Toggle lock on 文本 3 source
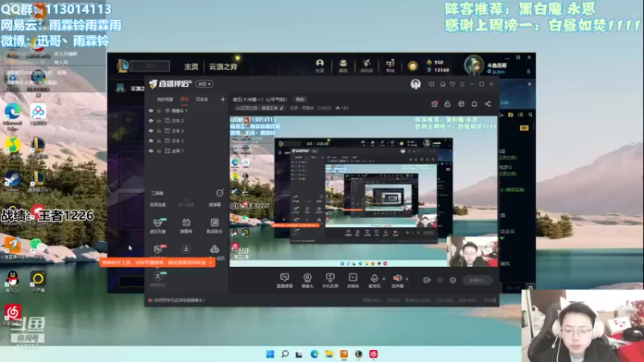This screenshot has height=362, width=644. 159,130
